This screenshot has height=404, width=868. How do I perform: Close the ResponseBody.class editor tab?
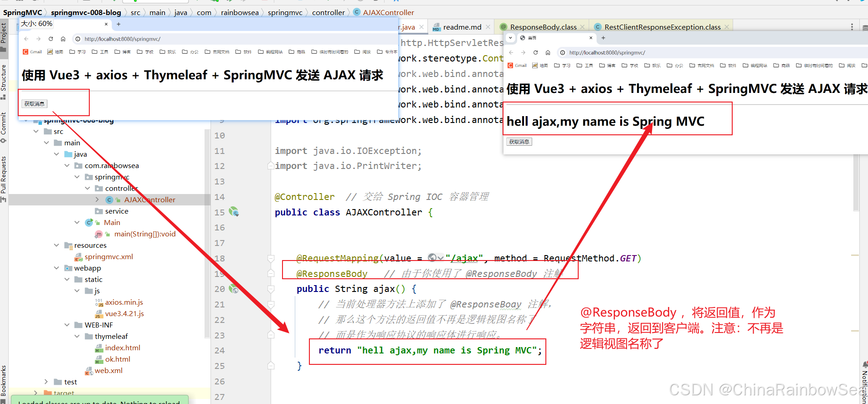[x=582, y=27]
